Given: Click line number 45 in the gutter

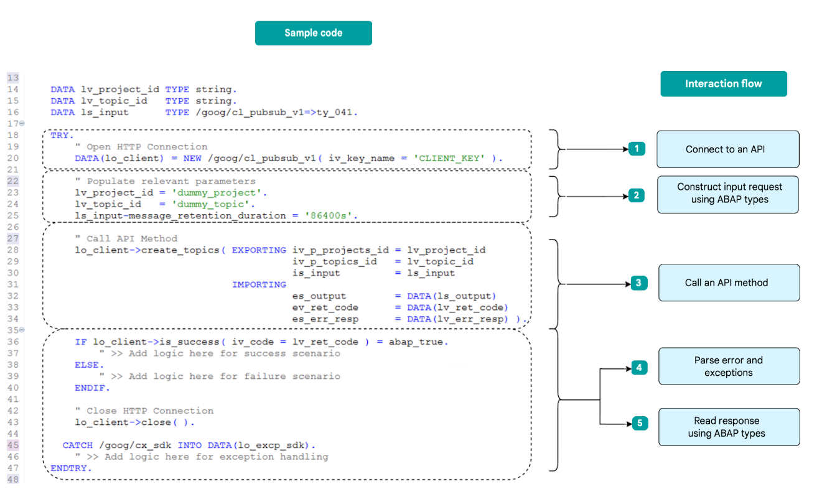Looking at the screenshot, I should click(x=13, y=446).
